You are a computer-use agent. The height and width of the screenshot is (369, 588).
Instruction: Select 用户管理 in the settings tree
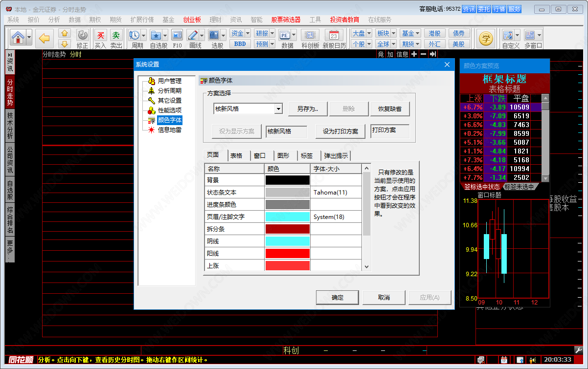click(x=169, y=81)
